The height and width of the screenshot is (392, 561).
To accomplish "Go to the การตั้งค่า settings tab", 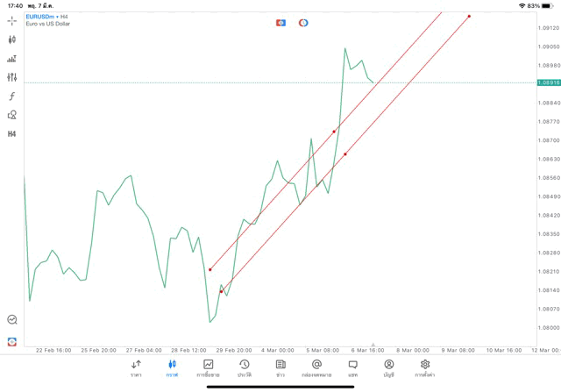I will pos(425,367).
